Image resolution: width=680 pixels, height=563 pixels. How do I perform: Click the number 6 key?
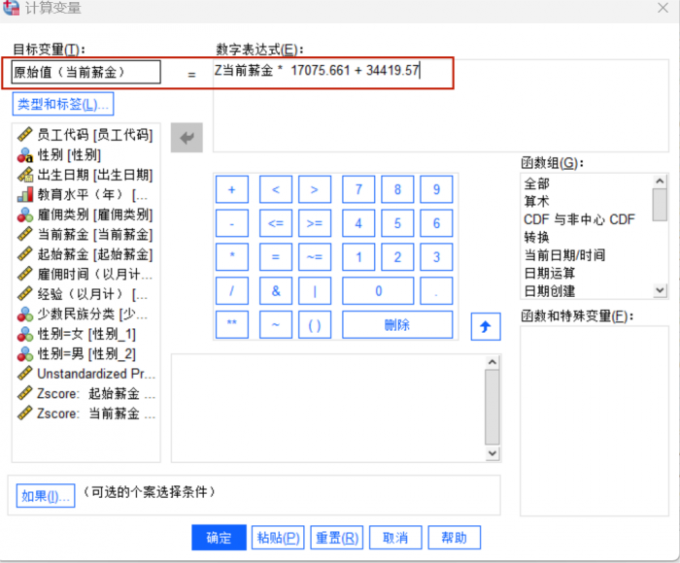(x=437, y=223)
